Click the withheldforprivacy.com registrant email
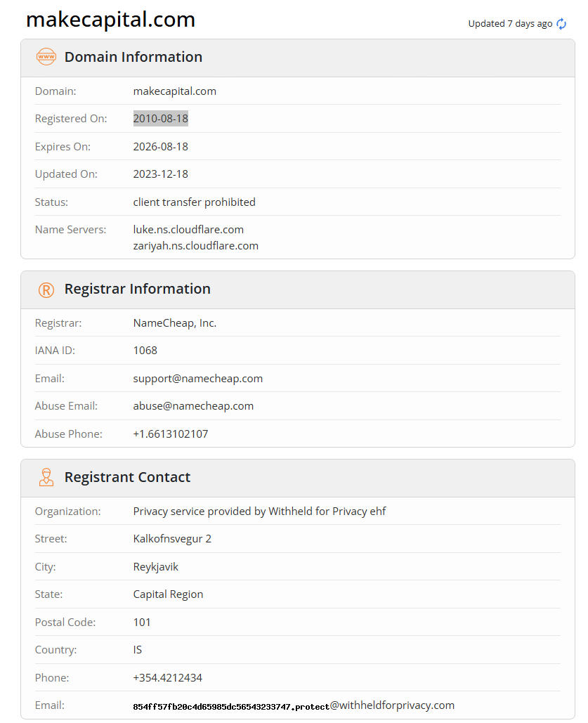588x723 pixels. pyautogui.click(x=294, y=705)
